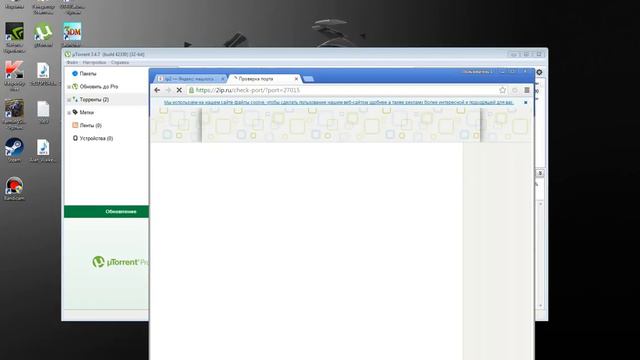
Task: Open the Chrome hamburger menu
Action: pyautogui.click(x=527, y=90)
